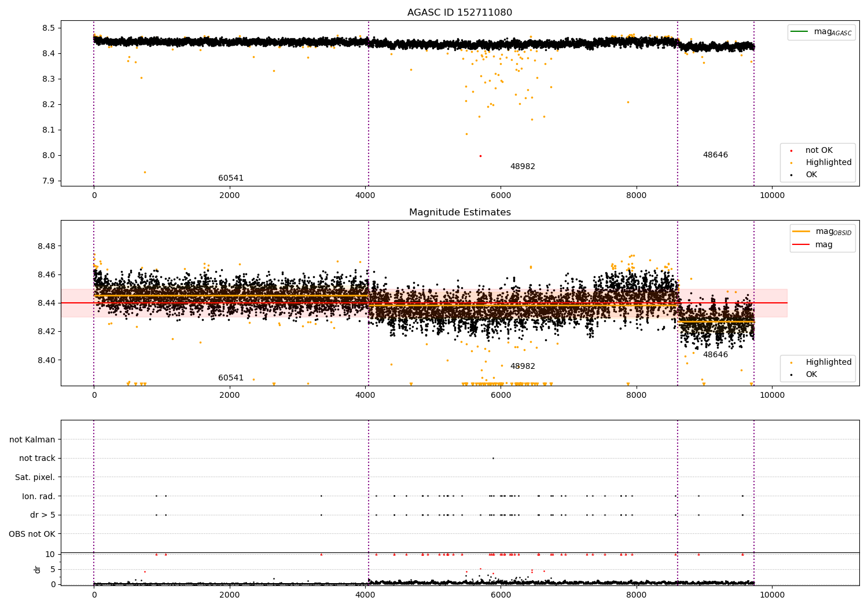This screenshot has height=608, width=868.
Task: Click the 'Sat. pixel.' row label
Action: 35,477
